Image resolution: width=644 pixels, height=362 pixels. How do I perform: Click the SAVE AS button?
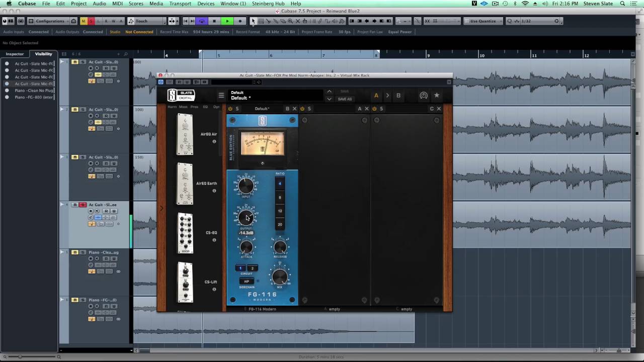[x=345, y=99]
